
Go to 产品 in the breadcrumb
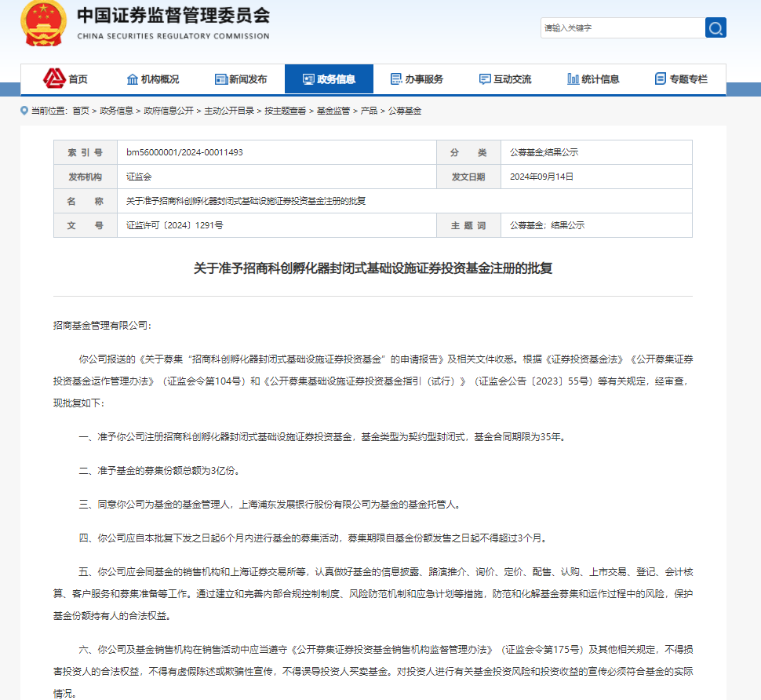[369, 111]
